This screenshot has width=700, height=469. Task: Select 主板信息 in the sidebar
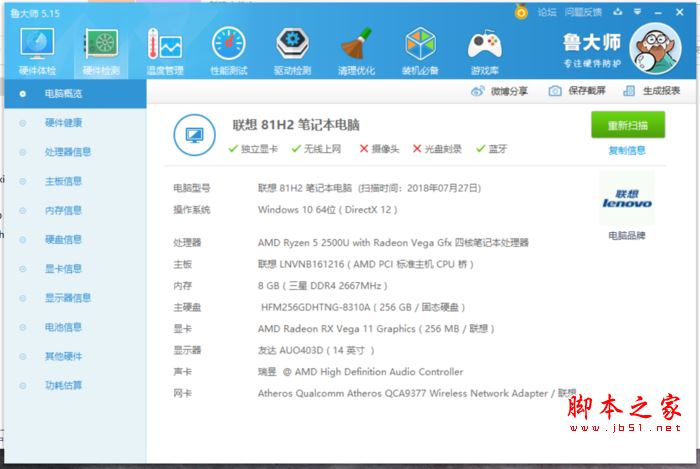point(75,181)
